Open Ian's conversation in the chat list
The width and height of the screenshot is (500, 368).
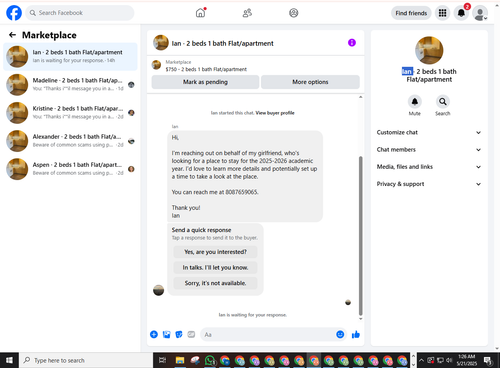click(70, 56)
